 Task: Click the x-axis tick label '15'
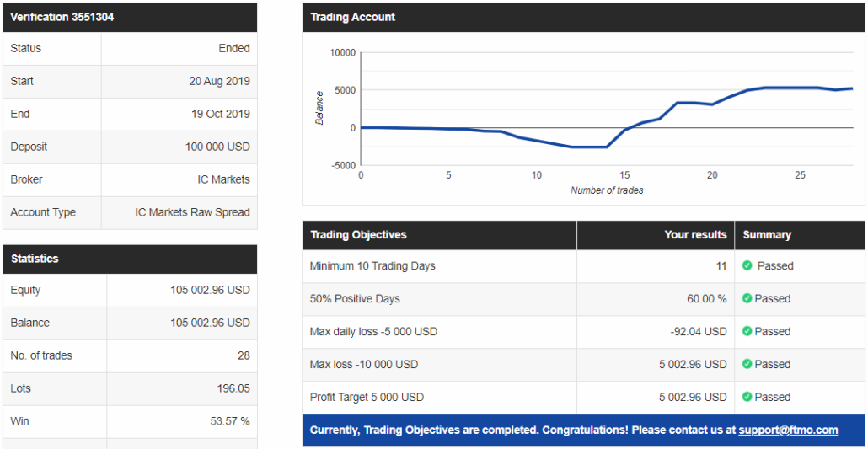tap(624, 175)
